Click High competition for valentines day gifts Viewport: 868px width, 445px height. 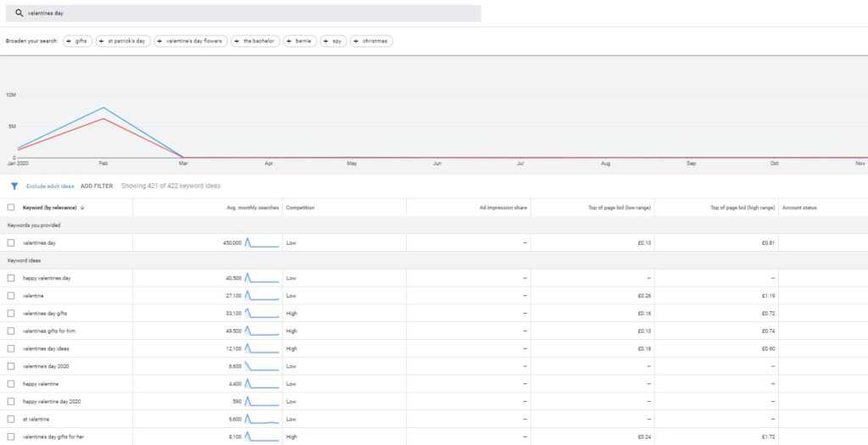pos(292,314)
